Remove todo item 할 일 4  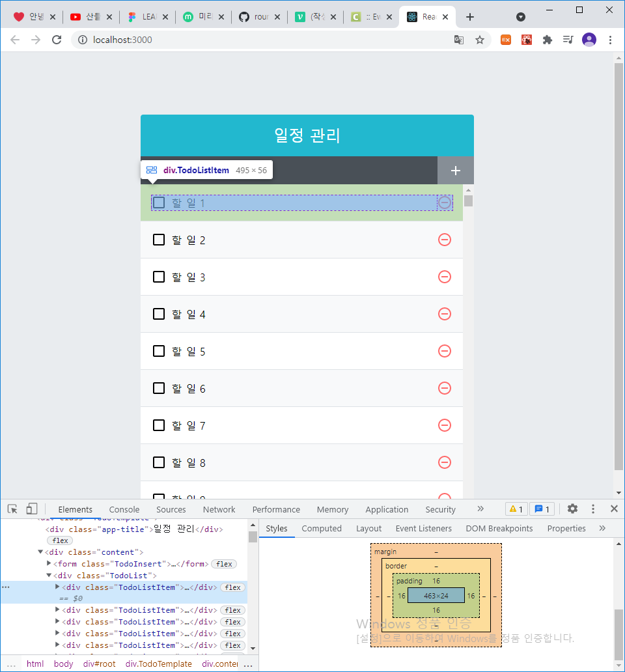point(445,314)
